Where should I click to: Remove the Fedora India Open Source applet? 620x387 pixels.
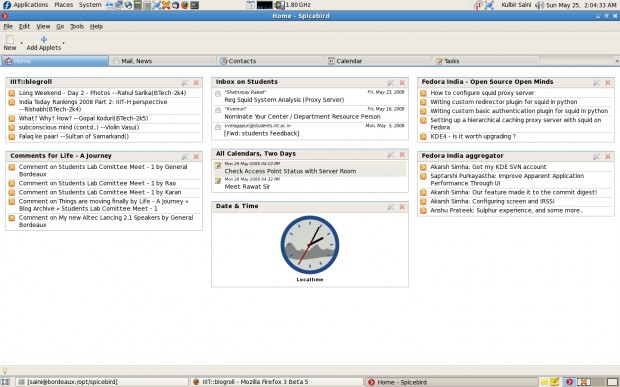pyautogui.click(x=608, y=83)
